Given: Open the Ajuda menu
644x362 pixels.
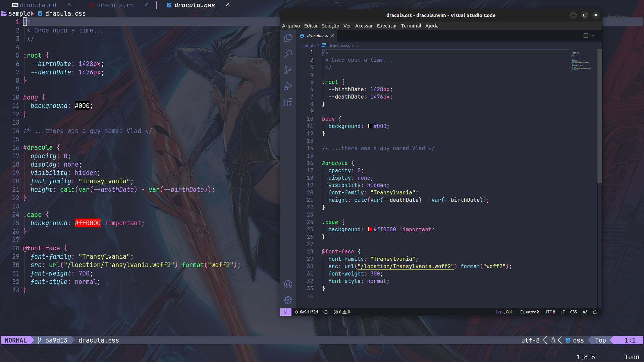Looking at the screenshot, I should point(432,26).
